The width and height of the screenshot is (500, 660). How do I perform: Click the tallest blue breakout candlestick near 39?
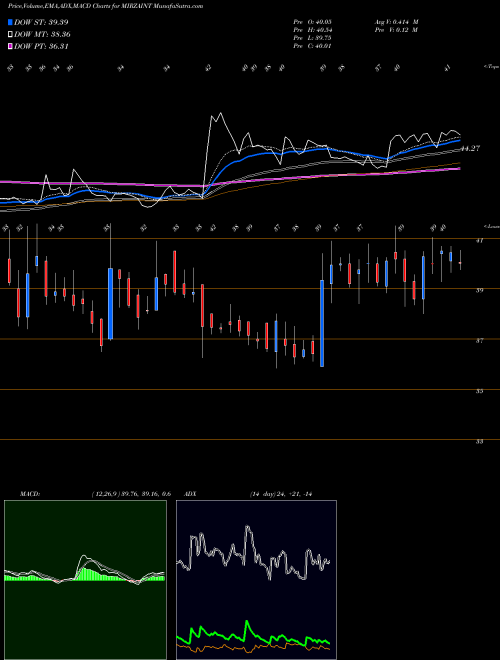[322, 323]
